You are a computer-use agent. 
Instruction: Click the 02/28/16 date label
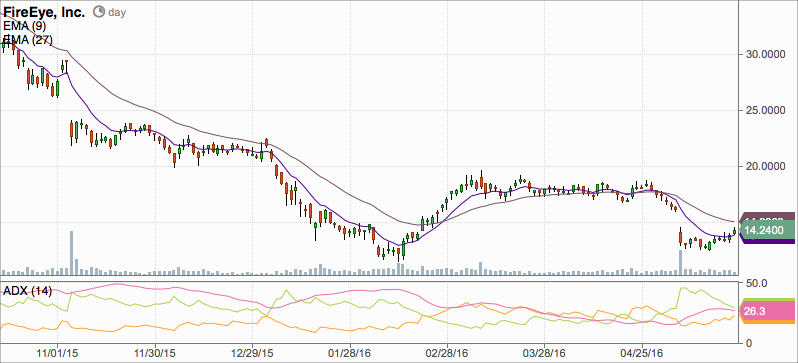click(447, 352)
